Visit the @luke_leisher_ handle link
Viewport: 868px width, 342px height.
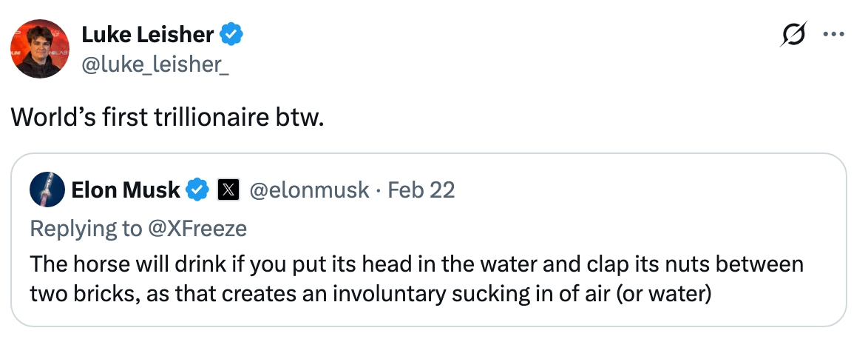pos(155,64)
